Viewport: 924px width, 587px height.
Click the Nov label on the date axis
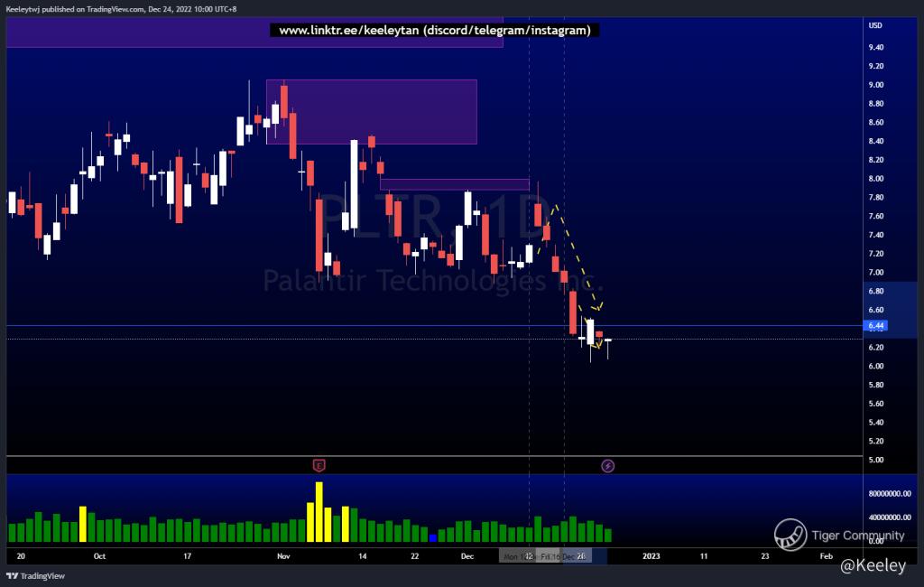coord(283,556)
